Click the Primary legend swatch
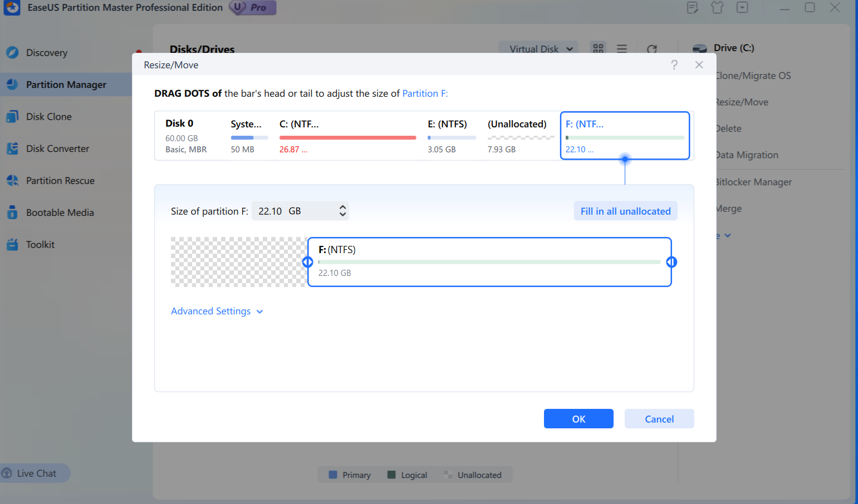This screenshot has height=504, width=858. [333, 475]
